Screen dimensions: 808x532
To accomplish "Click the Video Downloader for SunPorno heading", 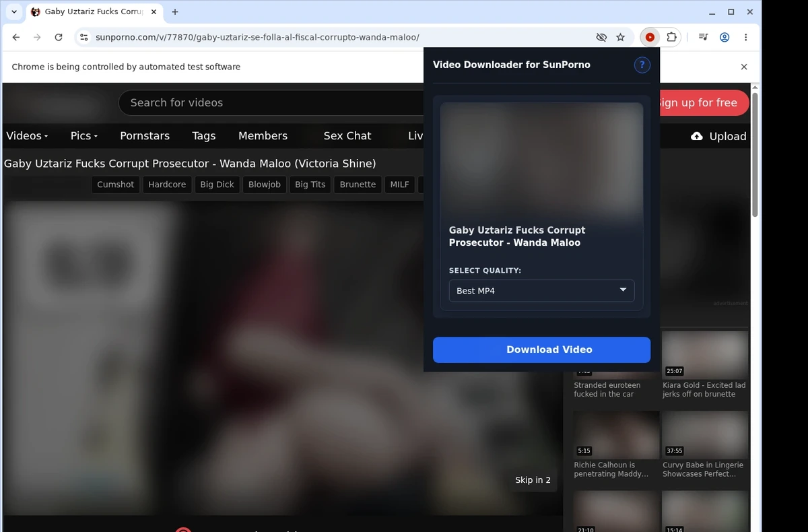I will click(x=511, y=65).
